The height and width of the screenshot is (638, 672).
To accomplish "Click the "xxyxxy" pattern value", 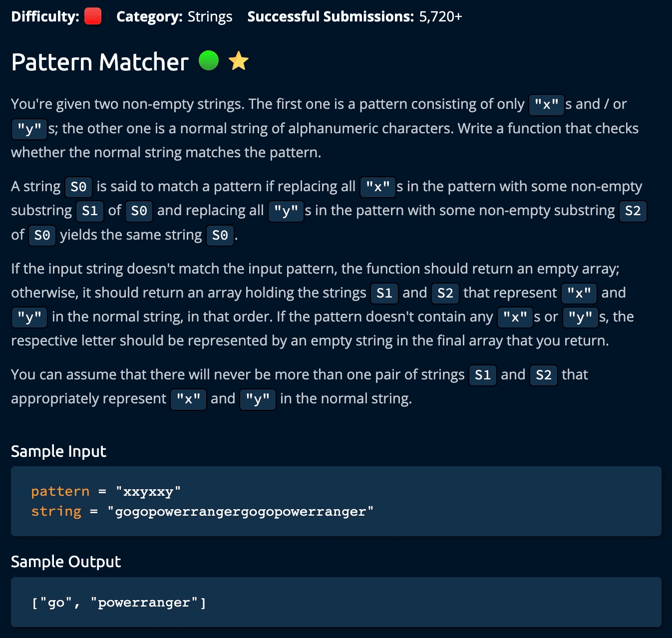I will (x=148, y=492).
